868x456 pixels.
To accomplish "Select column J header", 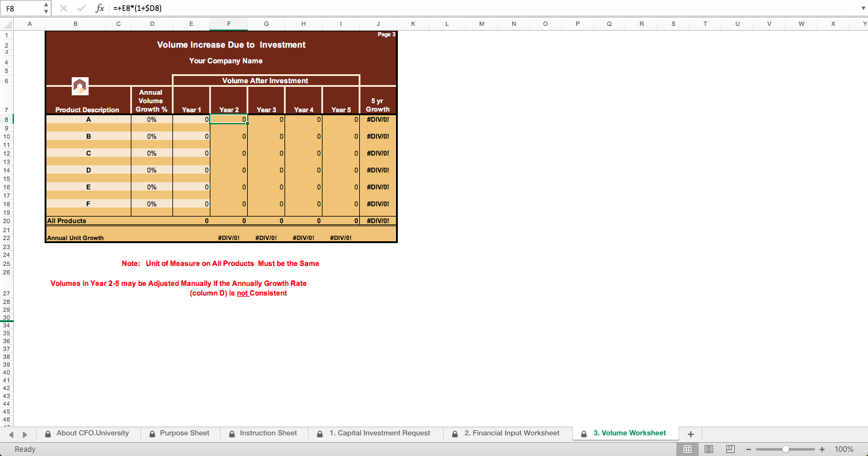I will 378,24.
